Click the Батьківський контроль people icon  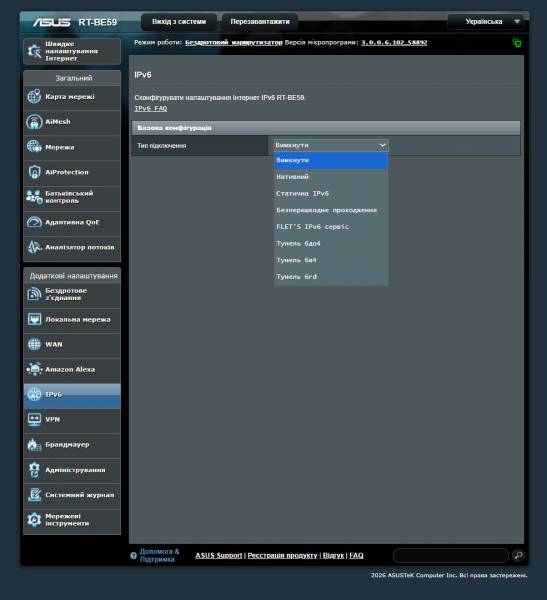coord(34,197)
